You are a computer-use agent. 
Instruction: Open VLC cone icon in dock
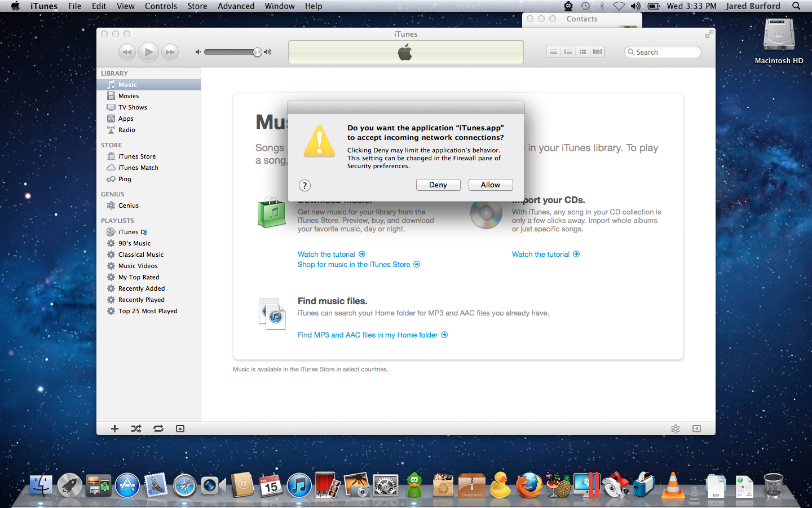click(x=673, y=485)
